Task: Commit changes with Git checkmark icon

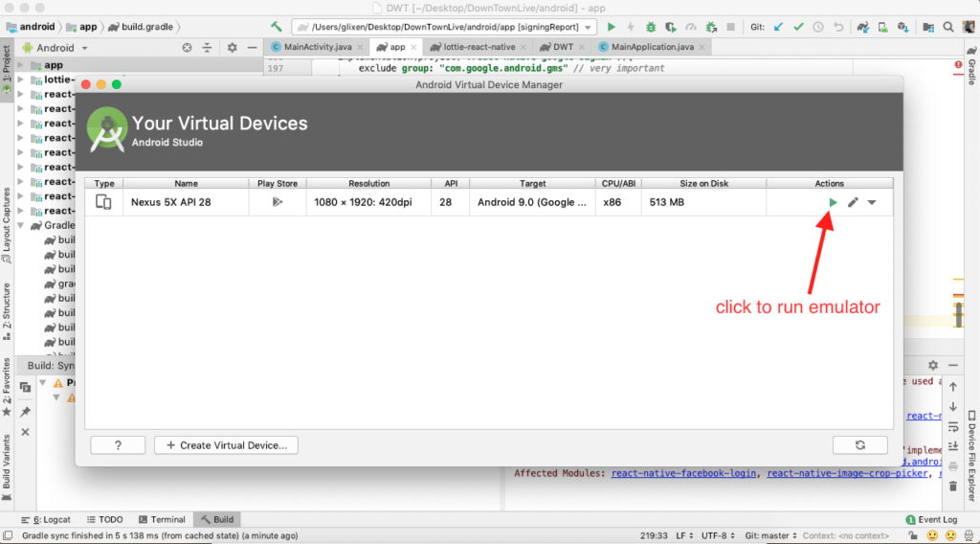Action: [x=798, y=27]
